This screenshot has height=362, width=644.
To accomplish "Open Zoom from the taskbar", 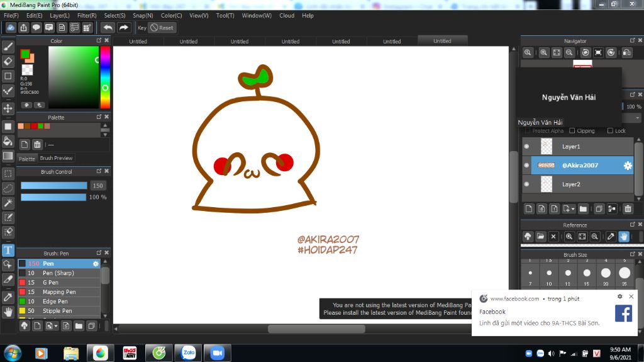I will coord(217,353).
